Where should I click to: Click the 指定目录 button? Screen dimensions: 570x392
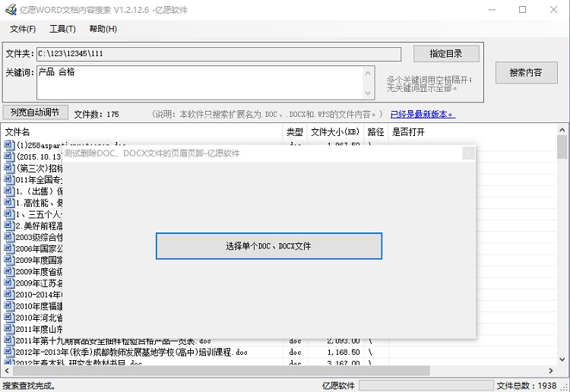pos(446,54)
